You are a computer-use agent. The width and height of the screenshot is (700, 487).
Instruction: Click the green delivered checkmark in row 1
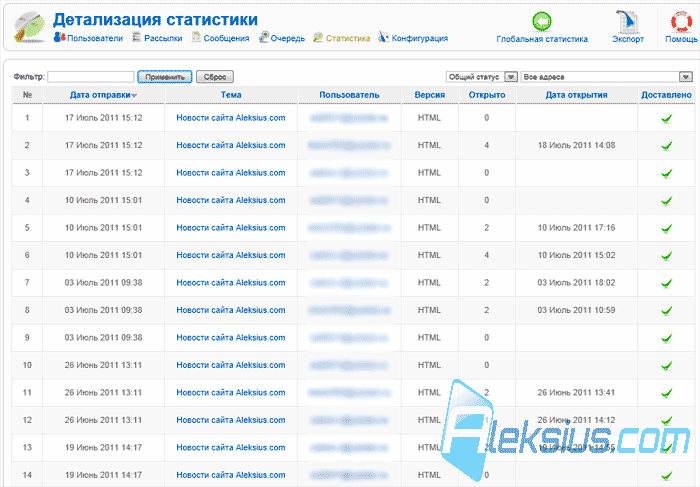[666, 119]
